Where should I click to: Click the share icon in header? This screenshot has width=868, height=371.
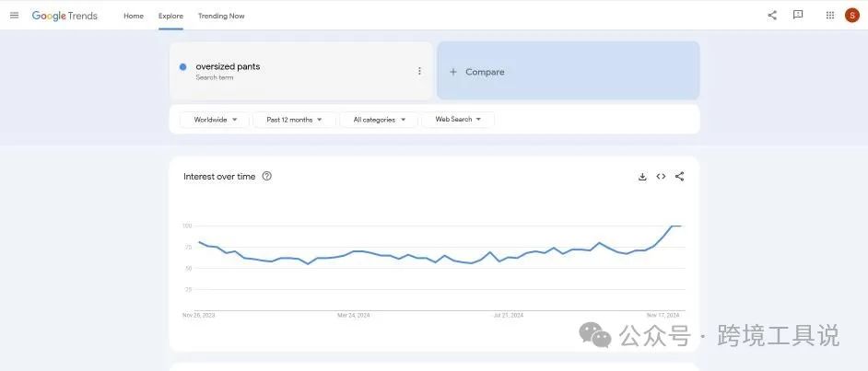[x=772, y=15]
